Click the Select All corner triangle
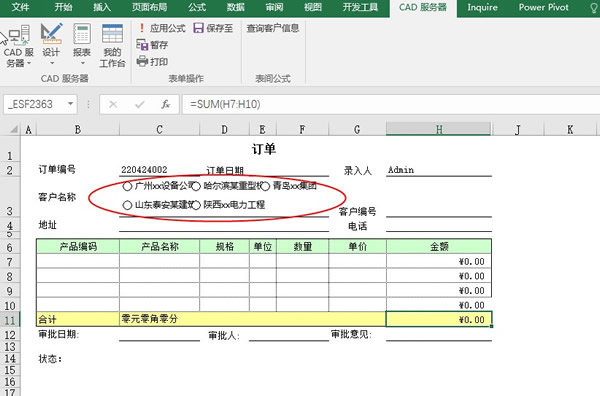Screen dimensions: 600x396 pyautogui.click(x=14, y=130)
